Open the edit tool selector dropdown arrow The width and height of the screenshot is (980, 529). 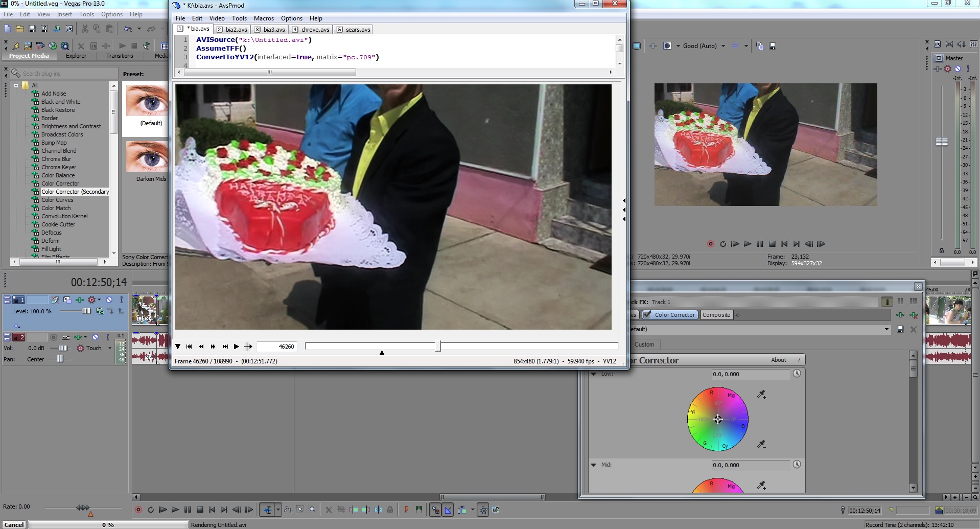(278, 510)
